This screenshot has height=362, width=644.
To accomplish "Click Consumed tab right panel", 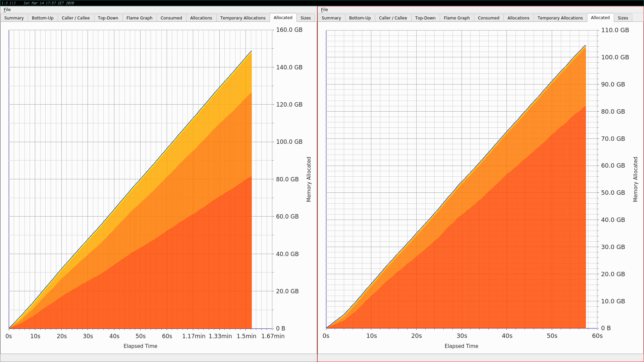I will (488, 18).
